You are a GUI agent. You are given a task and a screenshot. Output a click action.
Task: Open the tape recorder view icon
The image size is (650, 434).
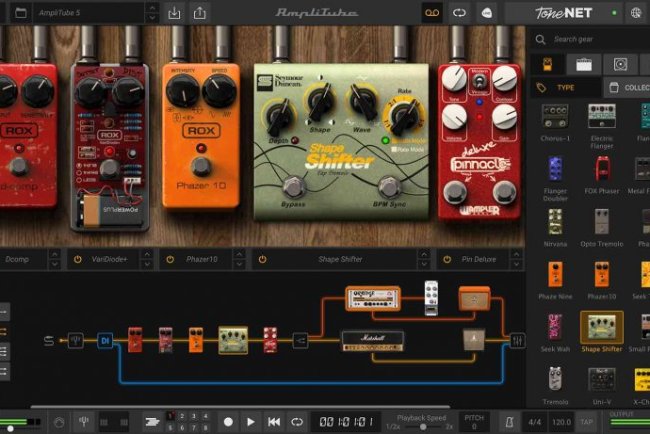tap(432, 13)
